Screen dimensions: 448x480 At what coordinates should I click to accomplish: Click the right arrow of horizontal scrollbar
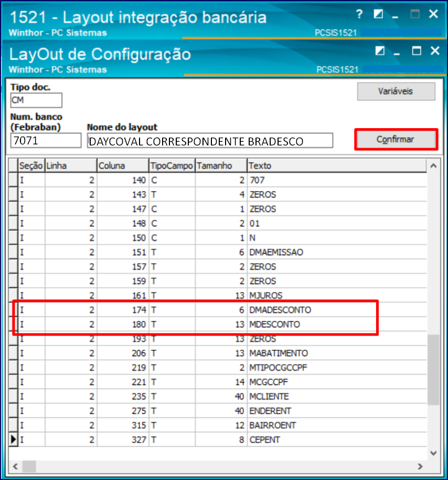click(420, 466)
